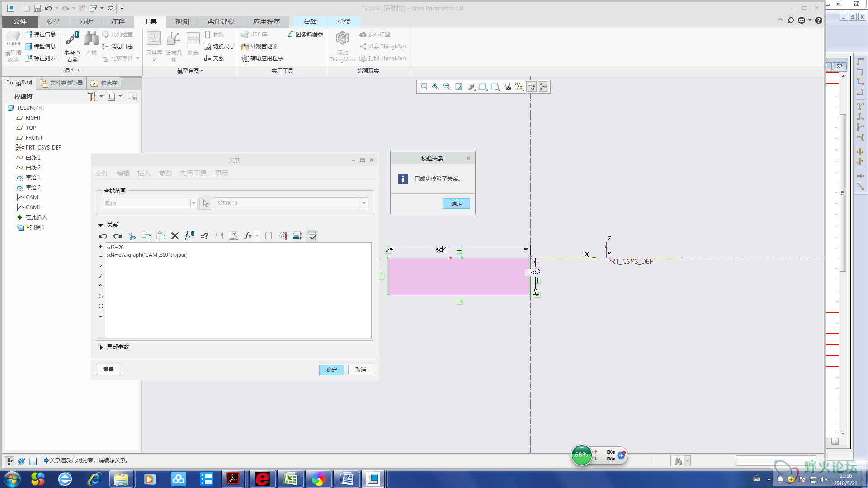Screen dimensions: 868x488
Task: Insert plus operator in relations editor
Action: pyautogui.click(x=100, y=247)
